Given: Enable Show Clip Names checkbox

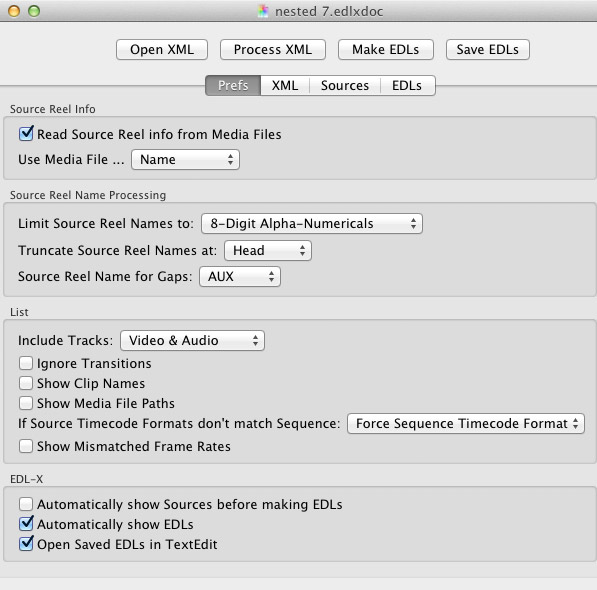Looking at the screenshot, I should (26, 383).
